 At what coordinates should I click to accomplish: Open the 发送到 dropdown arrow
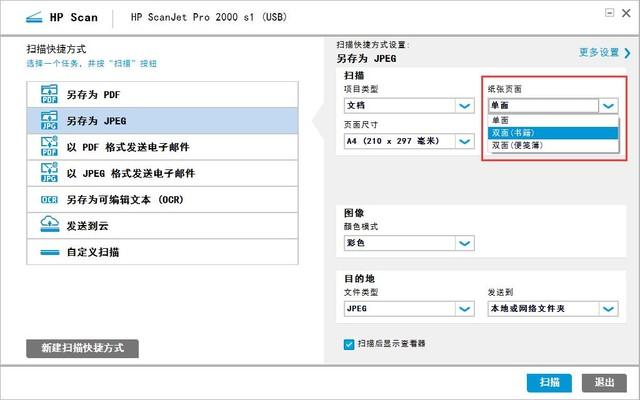608,309
